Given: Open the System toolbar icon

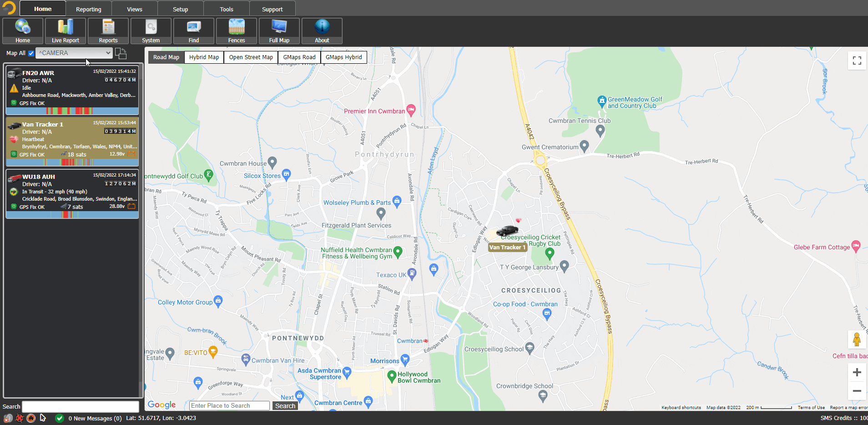Looking at the screenshot, I should pyautogui.click(x=151, y=31).
